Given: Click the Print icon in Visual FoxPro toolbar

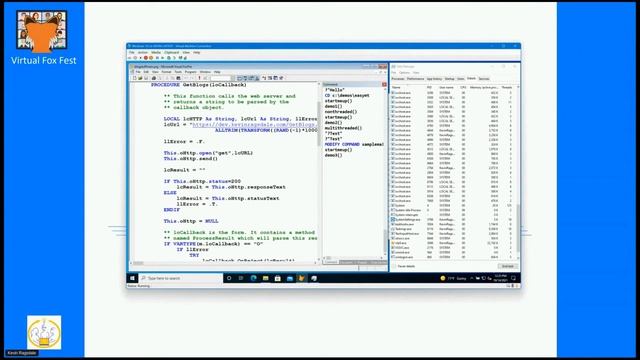Looking at the screenshot, I should coord(154,78).
